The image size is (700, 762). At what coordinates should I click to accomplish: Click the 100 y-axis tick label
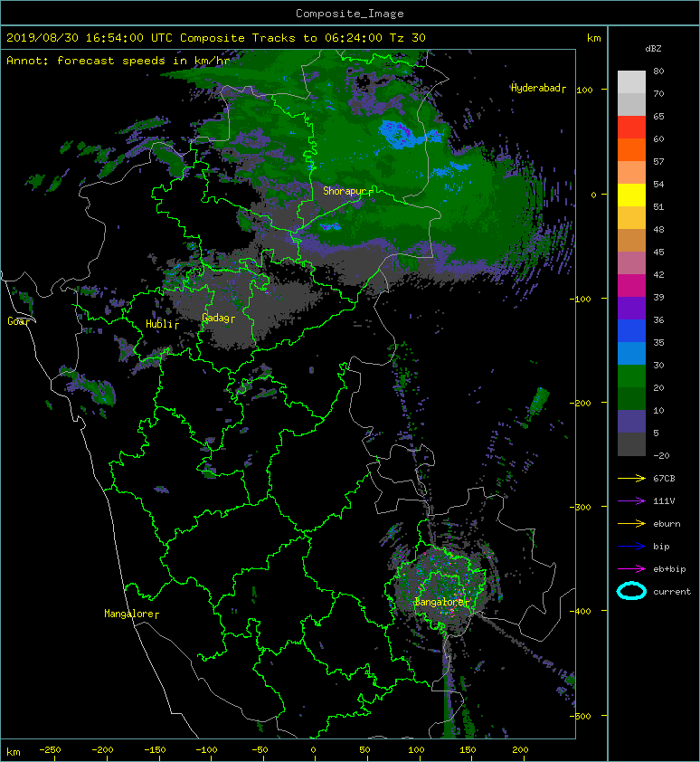[585, 90]
